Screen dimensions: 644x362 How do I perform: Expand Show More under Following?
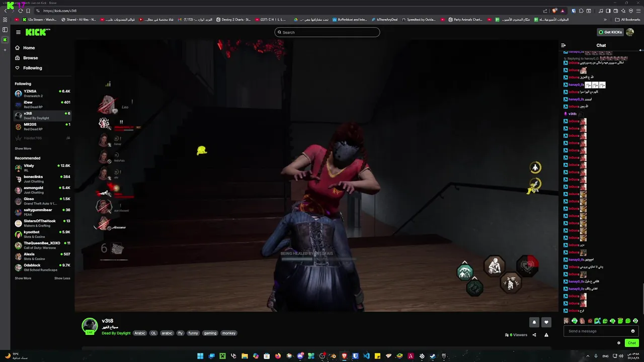pyautogui.click(x=23, y=148)
